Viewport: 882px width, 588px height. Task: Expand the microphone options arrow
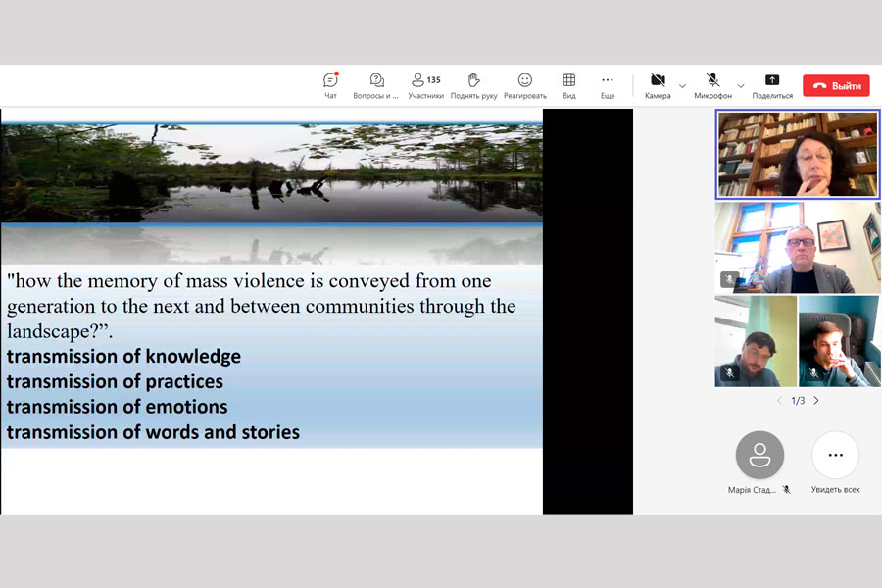(x=740, y=86)
